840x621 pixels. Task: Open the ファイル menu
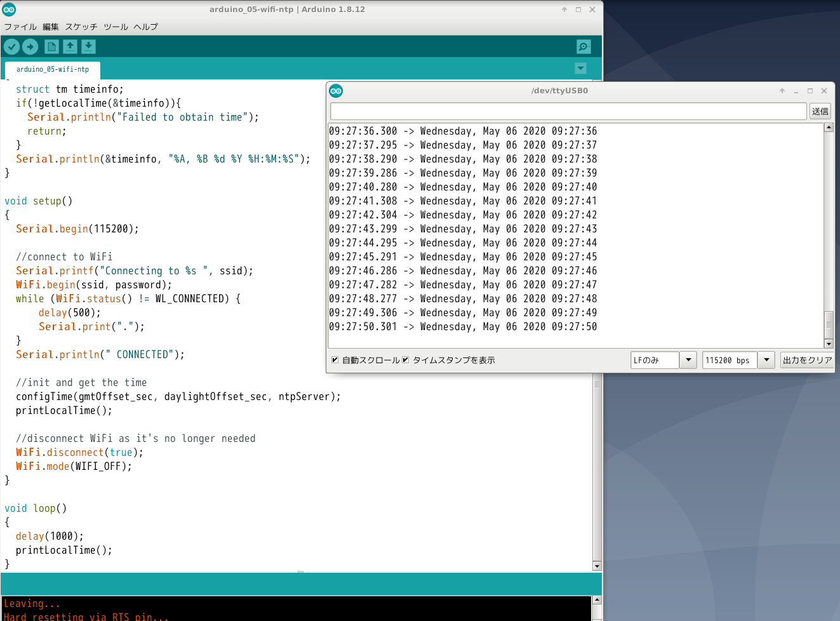coord(20,27)
